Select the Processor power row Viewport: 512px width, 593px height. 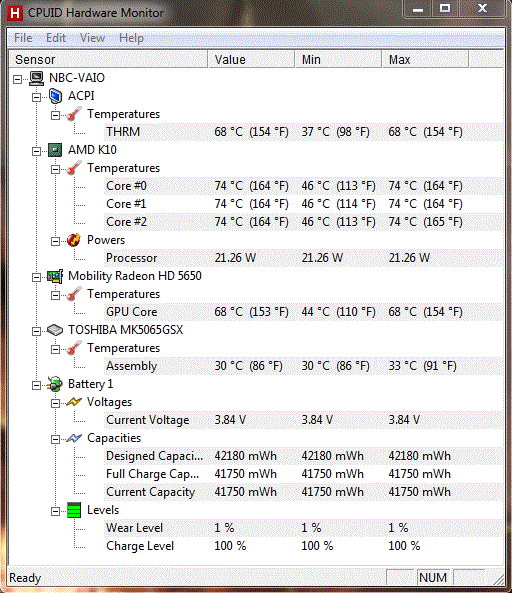304,258
